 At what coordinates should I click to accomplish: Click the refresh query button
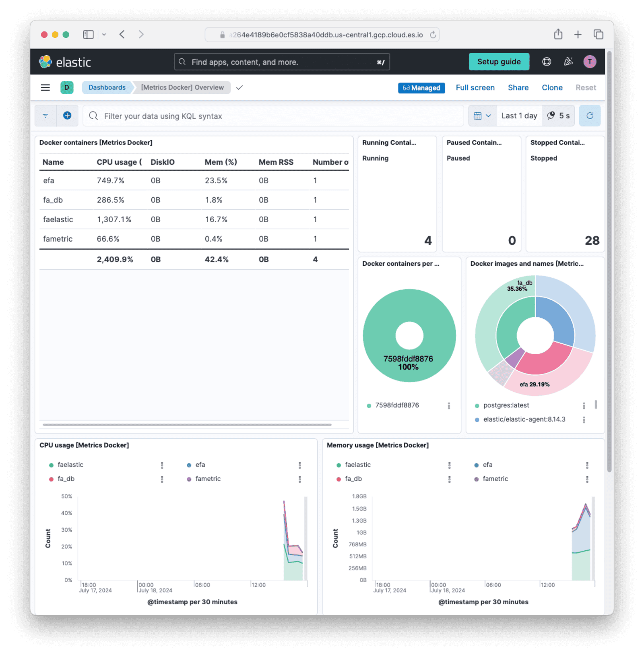(x=590, y=116)
